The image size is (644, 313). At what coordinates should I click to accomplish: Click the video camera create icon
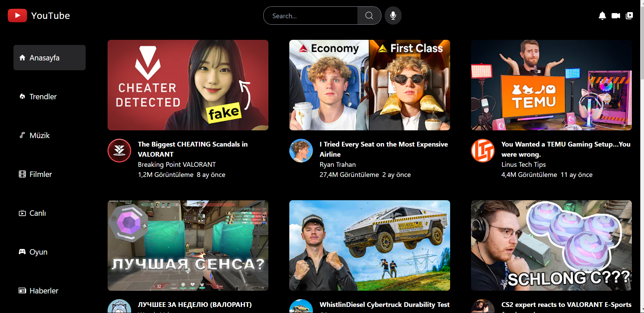click(x=616, y=16)
